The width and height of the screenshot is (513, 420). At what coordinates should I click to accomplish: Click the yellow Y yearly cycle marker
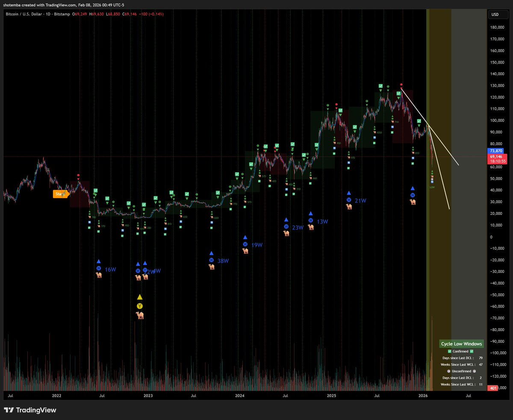point(139,306)
